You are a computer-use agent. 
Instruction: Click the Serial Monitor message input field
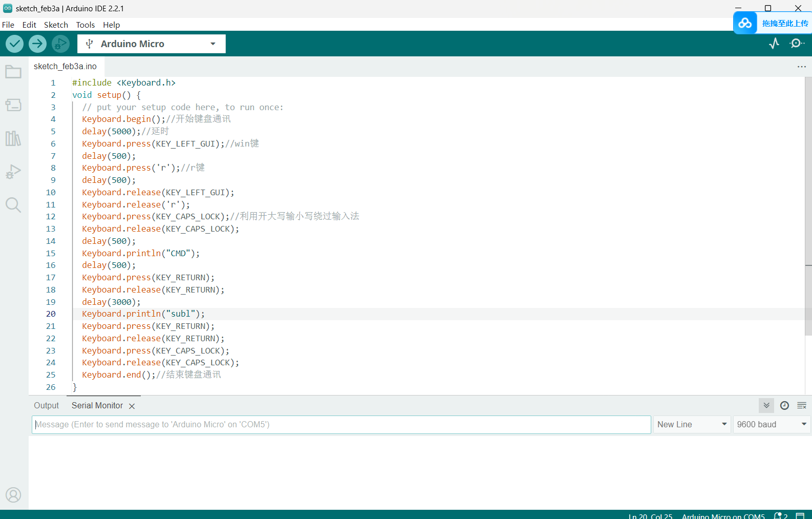pyautogui.click(x=341, y=424)
